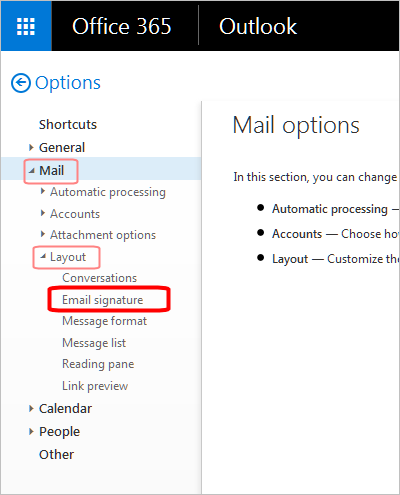This screenshot has height=495, width=400.
Task: Click the Office 365 header link
Action: (x=122, y=26)
